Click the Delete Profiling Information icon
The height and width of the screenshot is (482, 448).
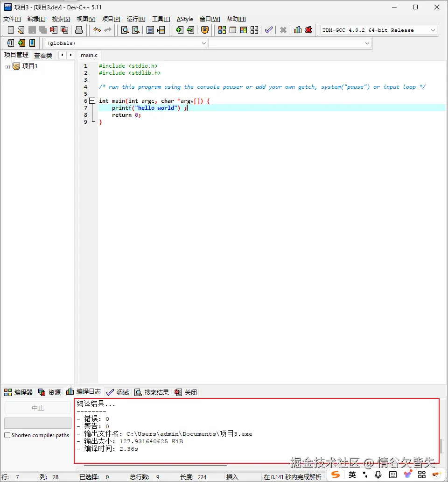(x=308, y=30)
